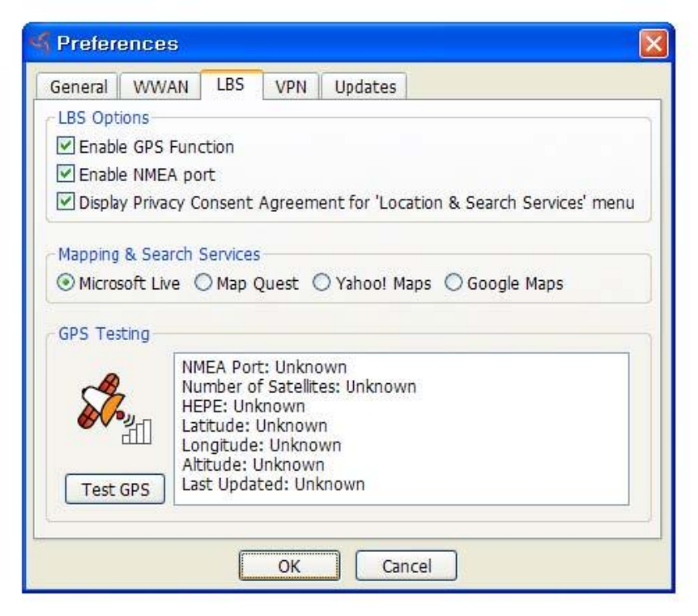Screen dimensions: 698x616
Task: Select Google Maps radio button
Action: point(454,283)
